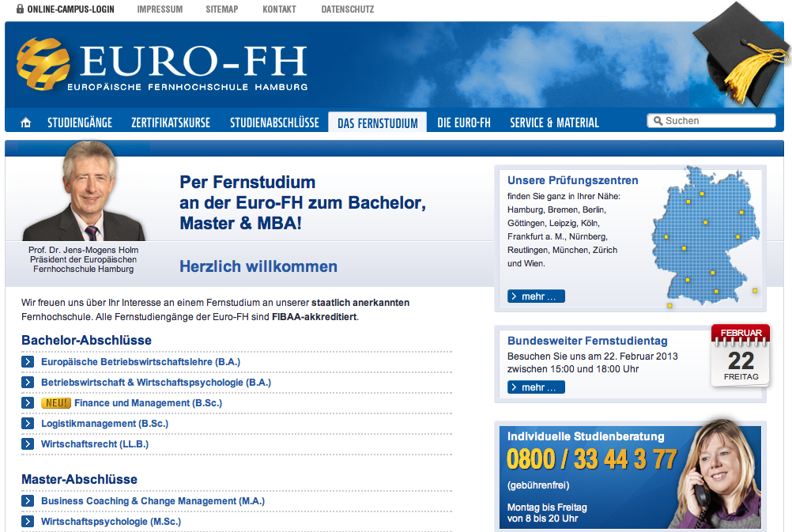Viewport: 792px width, 532px height.
Task: Open Europäische Betriebswirtschaftslehre (B.A.) link
Action: [141, 362]
